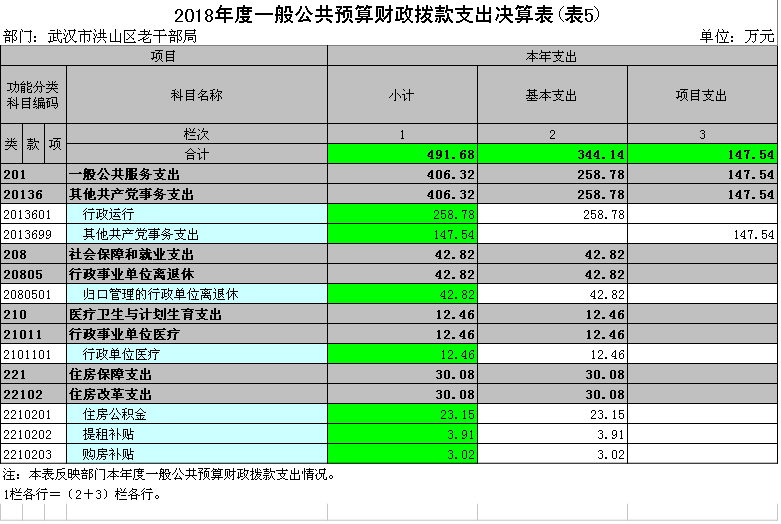Select the '科目名称' column header
This screenshot has height=524, width=781.
196,95
